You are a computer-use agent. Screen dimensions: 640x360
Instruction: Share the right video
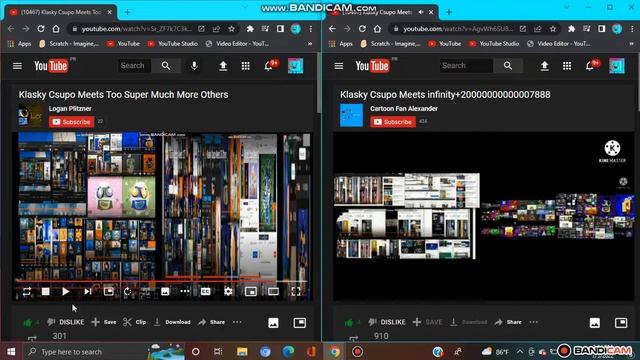click(x=508, y=322)
